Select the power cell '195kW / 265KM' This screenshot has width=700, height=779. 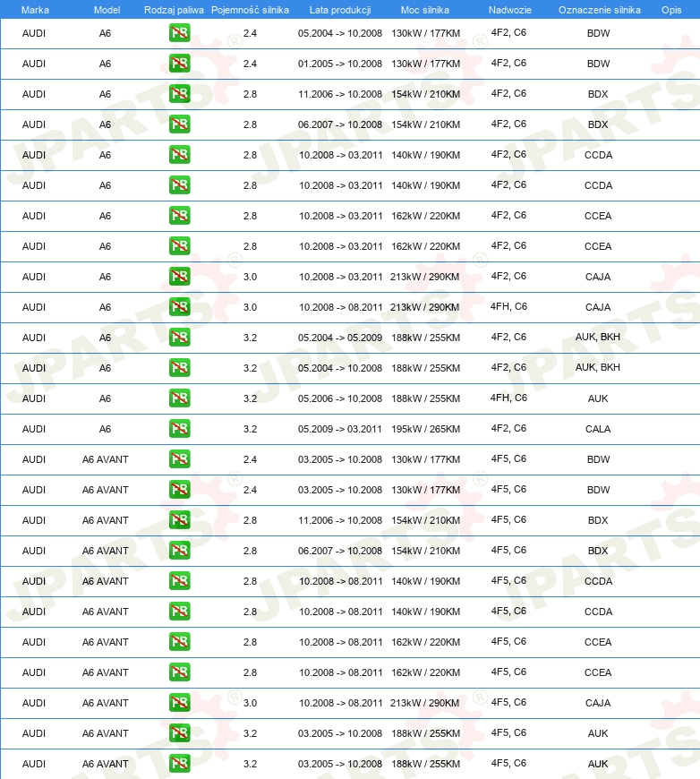(425, 429)
